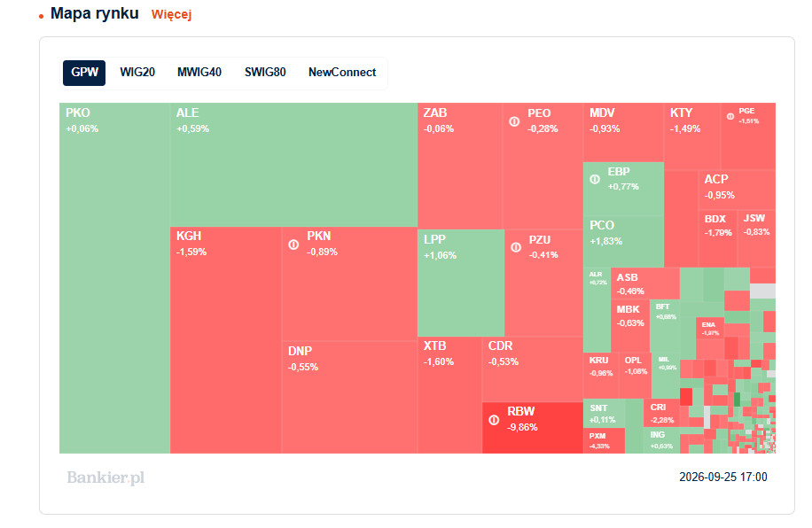Open the SWIG80 tab
This screenshot has width=812, height=528.
pyautogui.click(x=265, y=73)
